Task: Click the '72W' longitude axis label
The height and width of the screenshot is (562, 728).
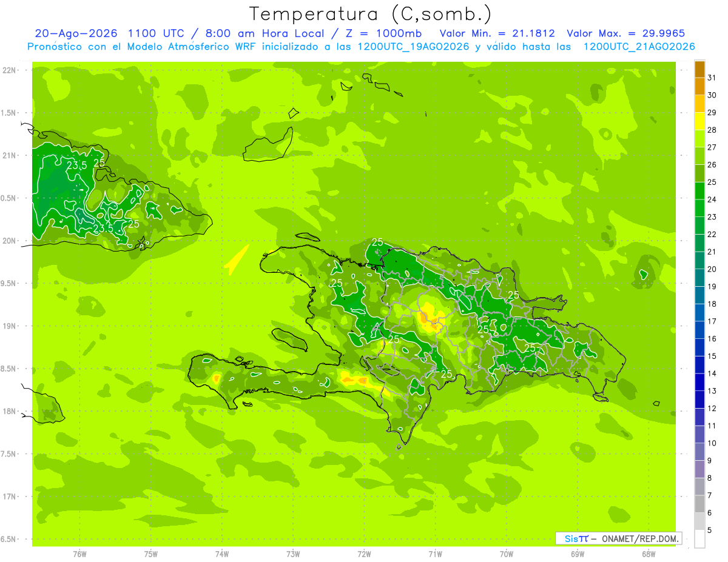Action: (364, 554)
